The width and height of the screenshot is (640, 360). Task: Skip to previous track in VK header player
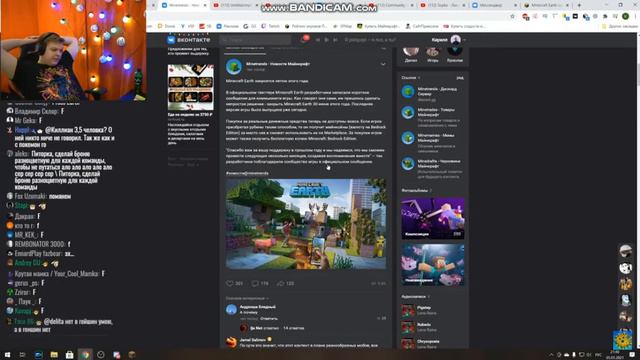click(x=318, y=40)
